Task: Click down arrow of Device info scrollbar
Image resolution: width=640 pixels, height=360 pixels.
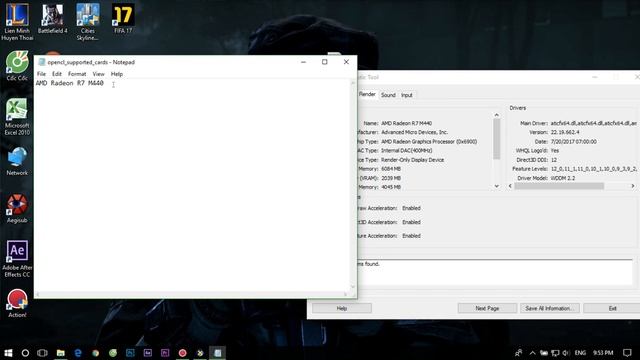Action: (497, 186)
